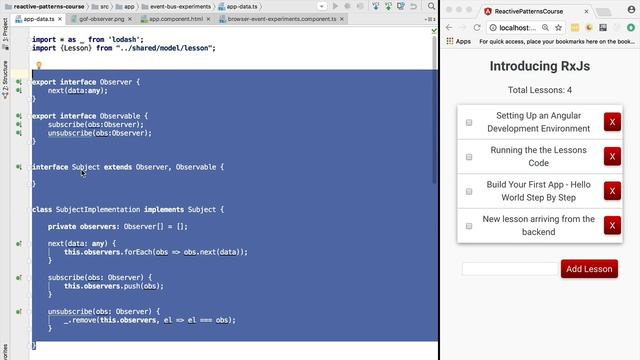The width and height of the screenshot is (640, 360).
Task: Click the green circle extension icon in Chrome
Action: (x=631, y=27)
